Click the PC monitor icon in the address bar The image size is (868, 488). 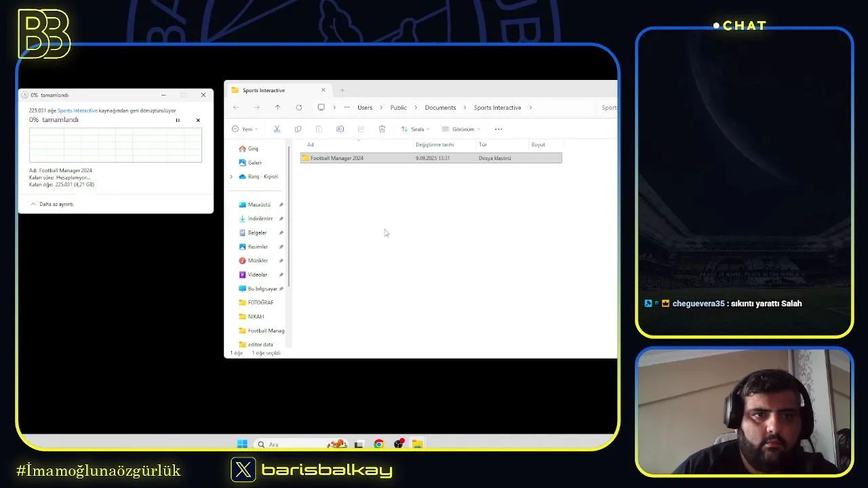tap(321, 108)
